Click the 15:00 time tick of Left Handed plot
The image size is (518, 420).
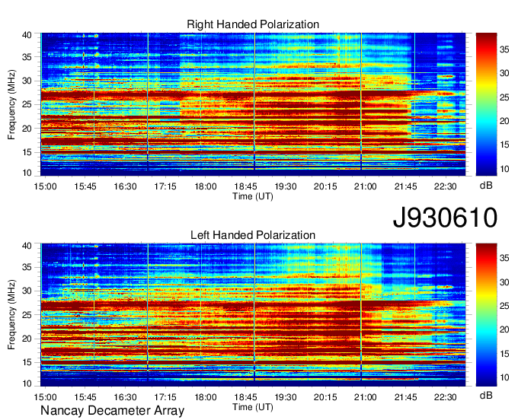coord(45,397)
